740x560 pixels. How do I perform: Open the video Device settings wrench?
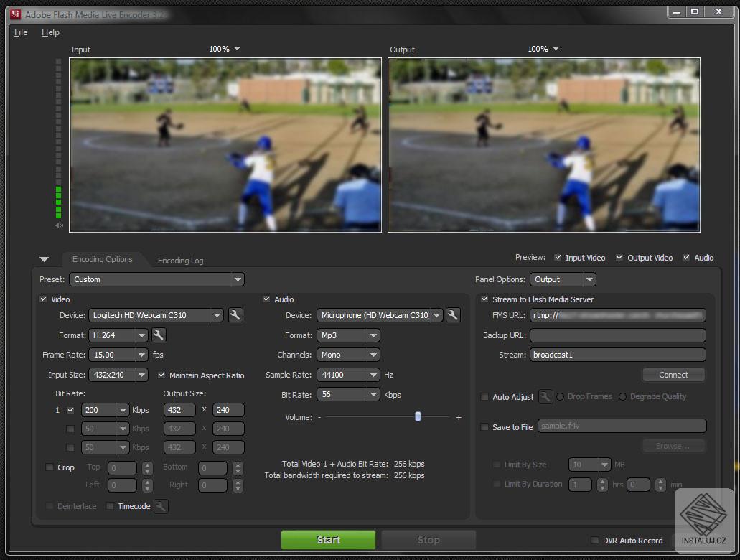tap(237, 314)
